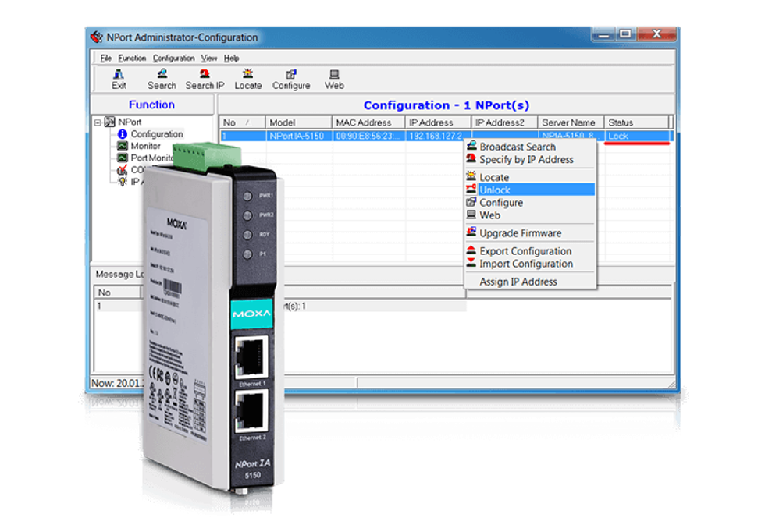Sort by the Status column header
The width and height of the screenshot is (765, 532).
tap(636, 122)
